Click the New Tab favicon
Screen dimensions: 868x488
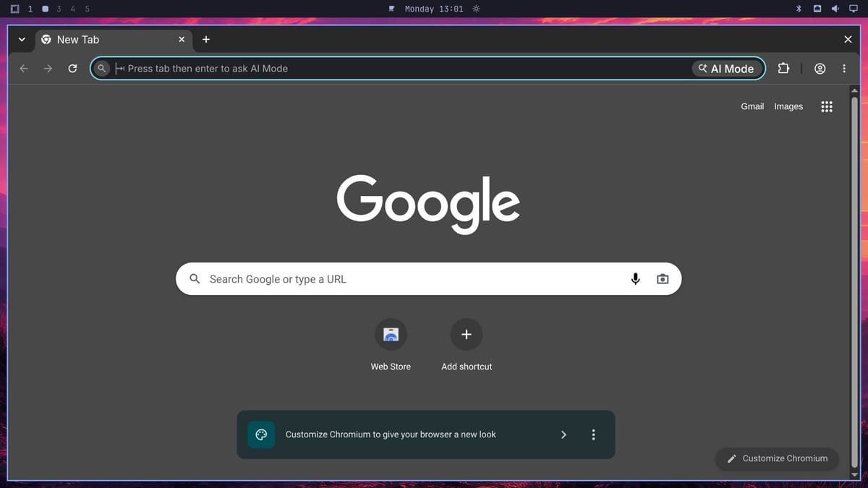coord(46,40)
